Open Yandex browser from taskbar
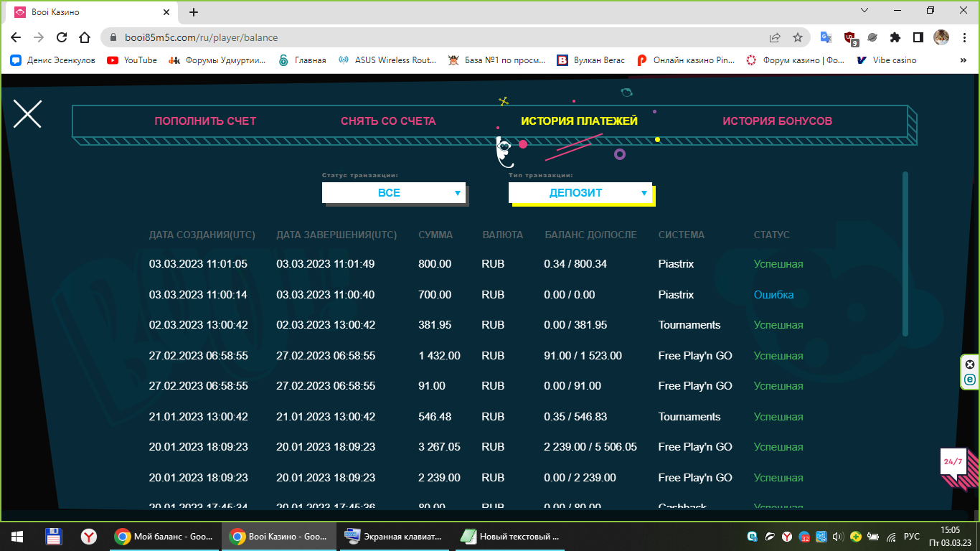This screenshot has width=980, height=551. pos(89,536)
